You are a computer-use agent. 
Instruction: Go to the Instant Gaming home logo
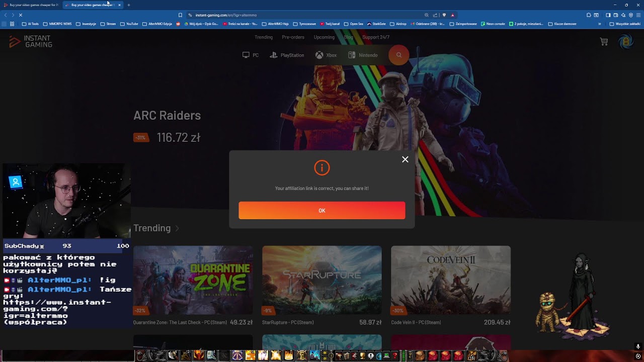coord(31,42)
